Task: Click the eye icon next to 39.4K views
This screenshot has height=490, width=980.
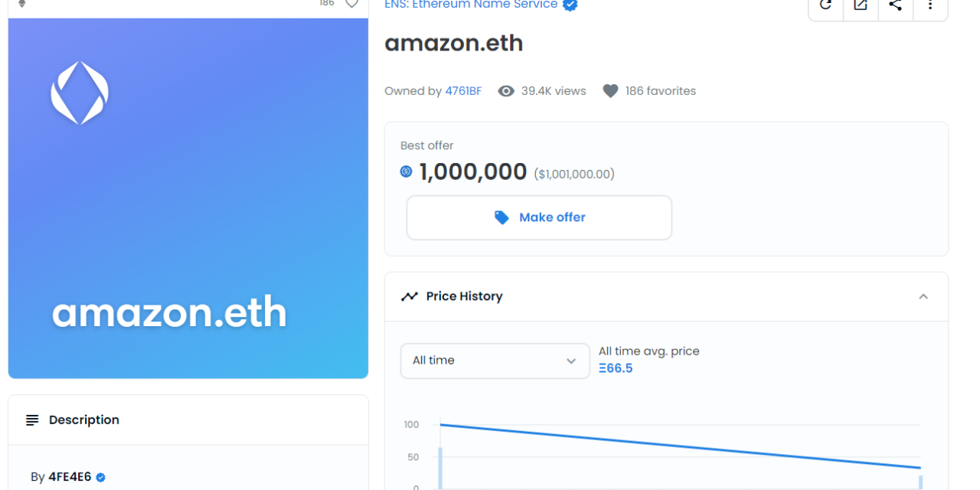Action: pyautogui.click(x=505, y=90)
